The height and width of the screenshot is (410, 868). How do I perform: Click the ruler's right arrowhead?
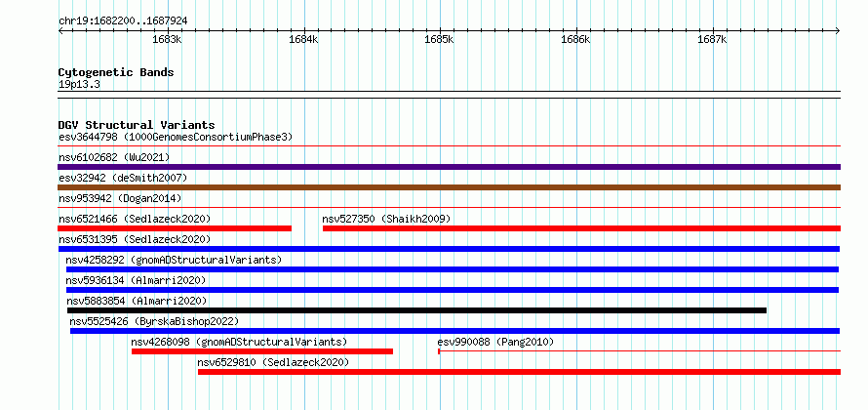pyautogui.click(x=838, y=31)
